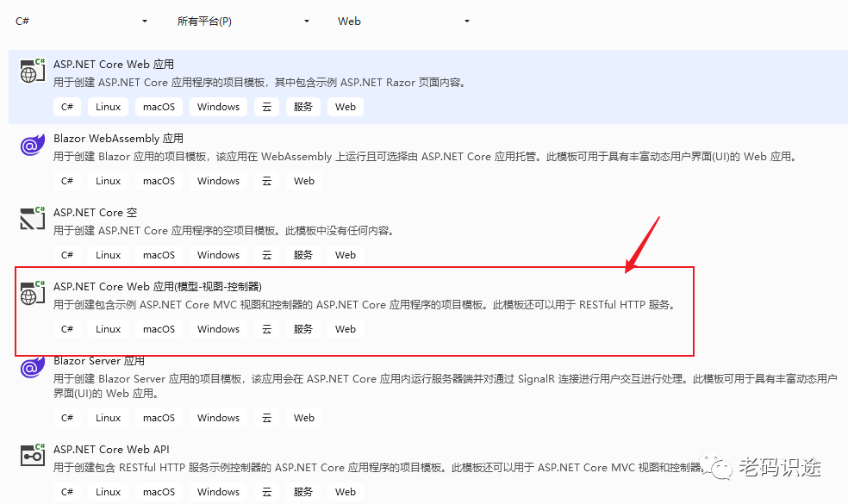Image resolution: width=848 pixels, height=504 pixels.
Task: Select the Blazor WebAssembly 应用 template title
Action: pyautogui.click(x=118, y=139)
